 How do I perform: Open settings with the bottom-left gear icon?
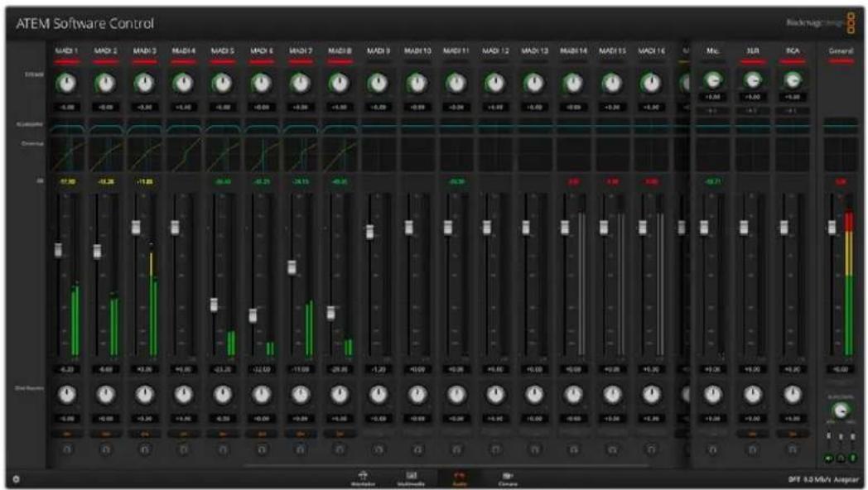pos(16,479)
